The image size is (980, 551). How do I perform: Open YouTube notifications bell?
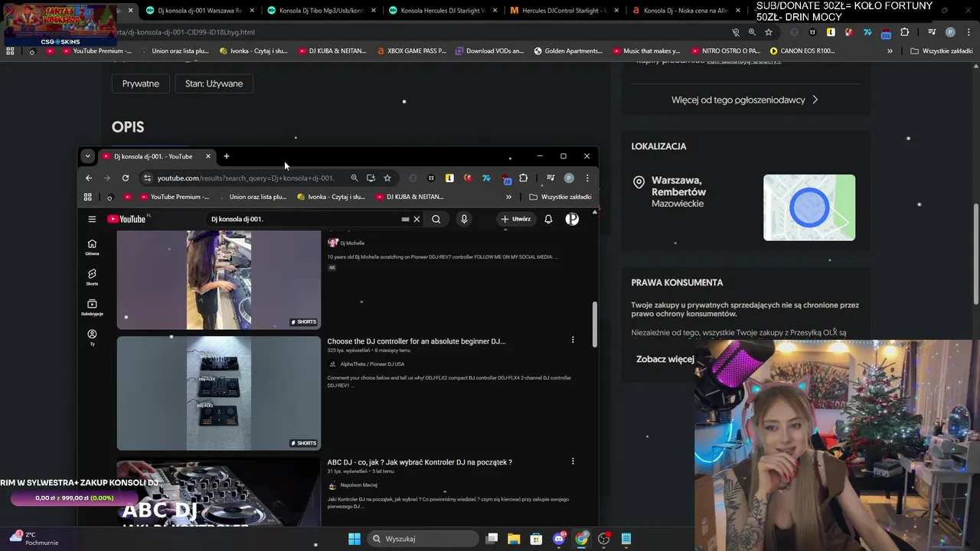coord(548,219)
